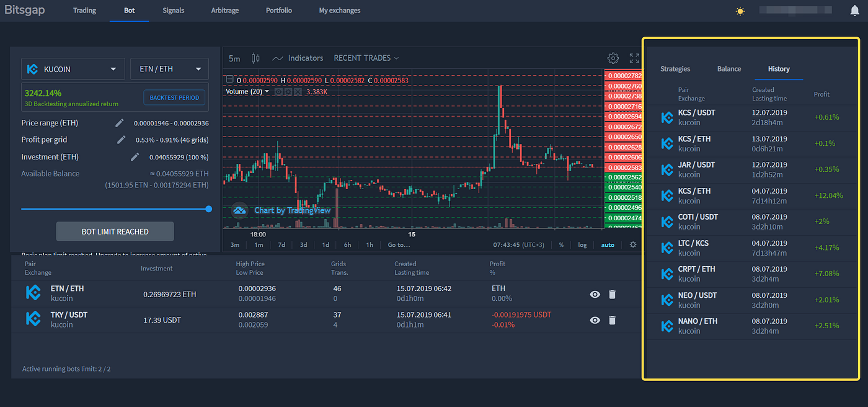Screen dimensions: 868x407
Task: Switch to Balance tab
Action: click(x=729, y=69)
